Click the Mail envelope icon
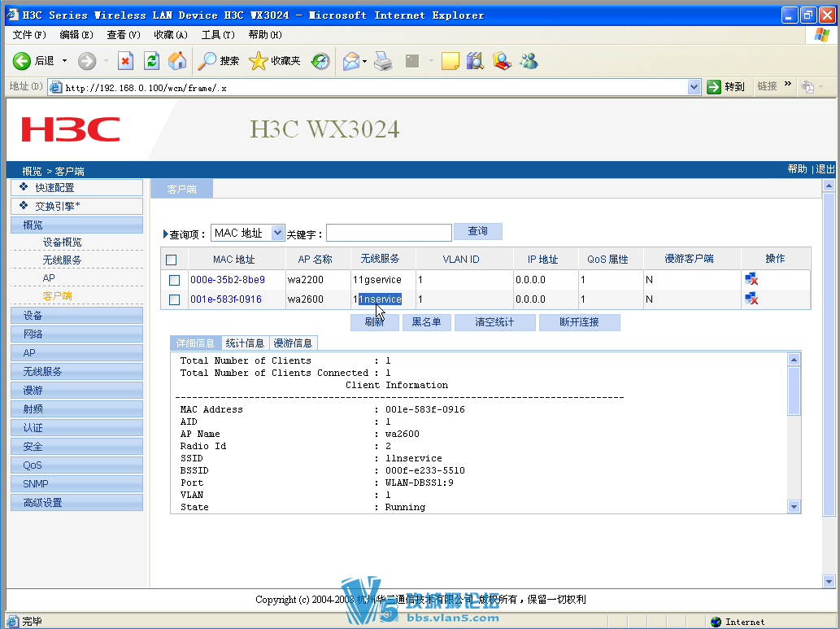 coord(351,60)
